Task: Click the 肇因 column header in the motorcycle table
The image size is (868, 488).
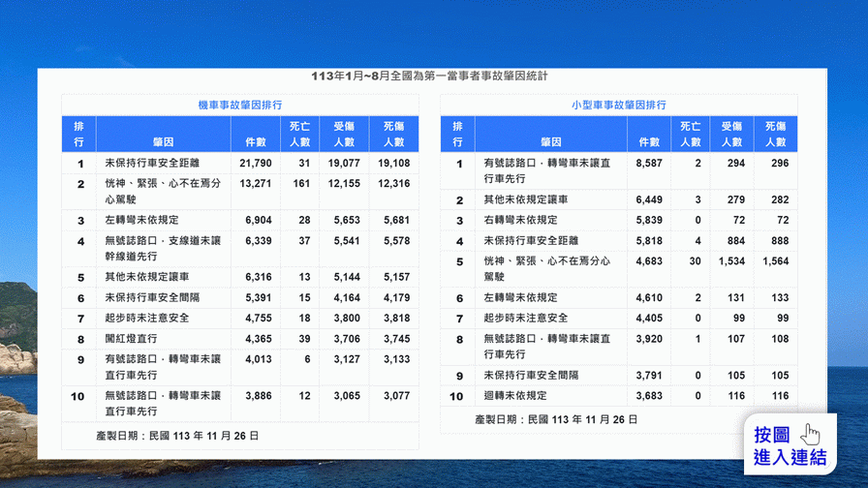Action: pos(162,142)
